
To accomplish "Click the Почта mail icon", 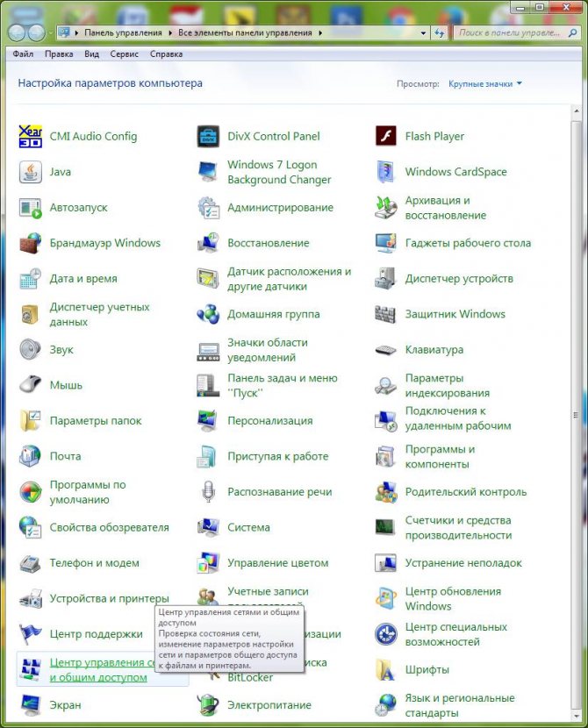I will click(30, 456).
